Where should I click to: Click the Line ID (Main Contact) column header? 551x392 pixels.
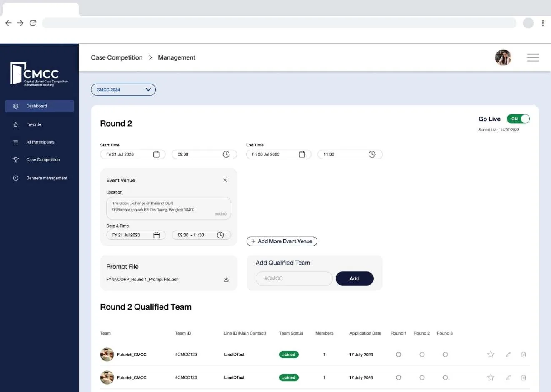tap(245, 333)
